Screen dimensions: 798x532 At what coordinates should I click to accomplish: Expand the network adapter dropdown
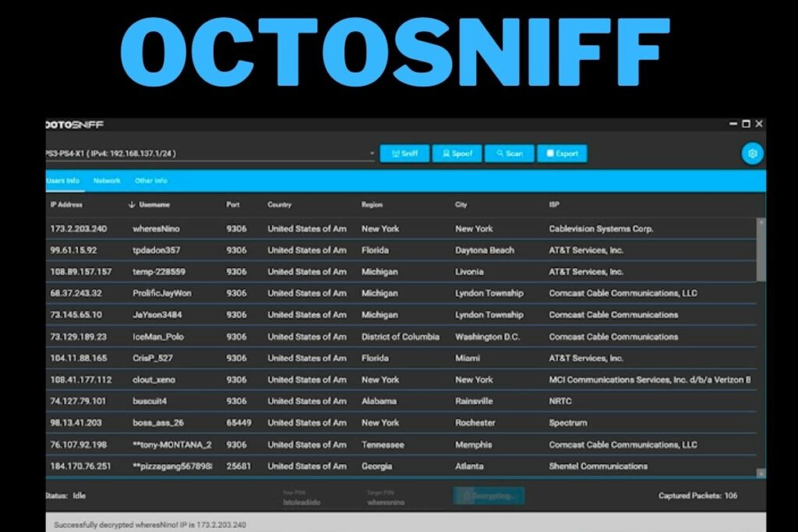(x=372, y=153)
